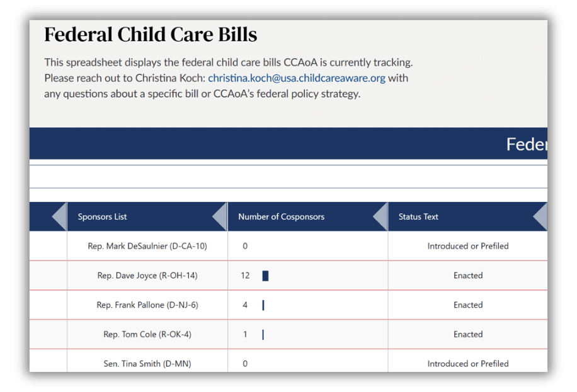The height and width of the screenshot is (392, 577).
Task: Click the cosponsor bar in Frank Pallone's row
Action: coord(263,305)
